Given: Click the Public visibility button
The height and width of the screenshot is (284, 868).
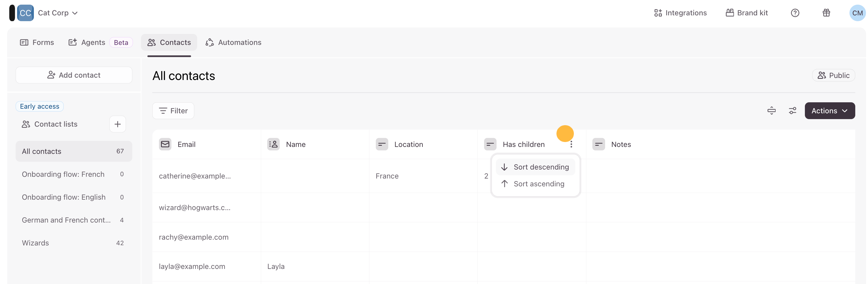Looking at the screenshot, I should coord(833,75).
